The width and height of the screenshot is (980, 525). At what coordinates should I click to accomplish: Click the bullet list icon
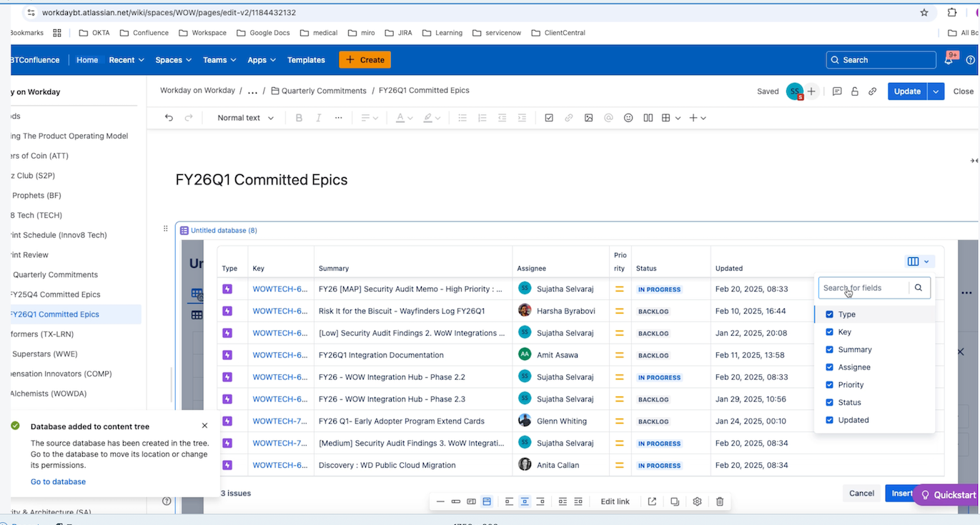click(462, 118)
